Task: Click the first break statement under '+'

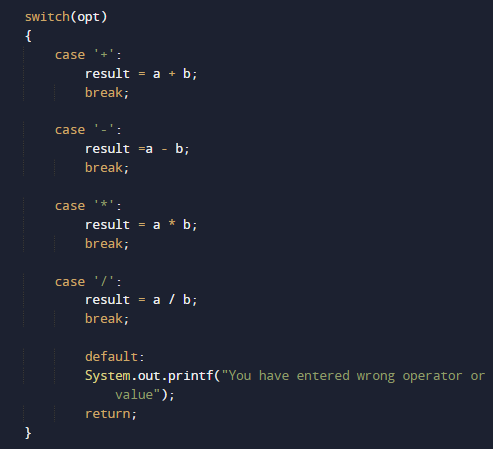Action: tap(107, 93)
